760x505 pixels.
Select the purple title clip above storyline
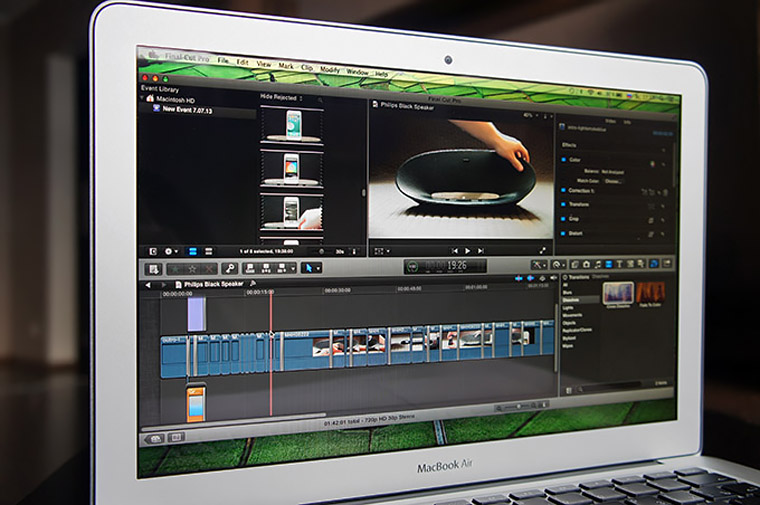tap(196, 314)
